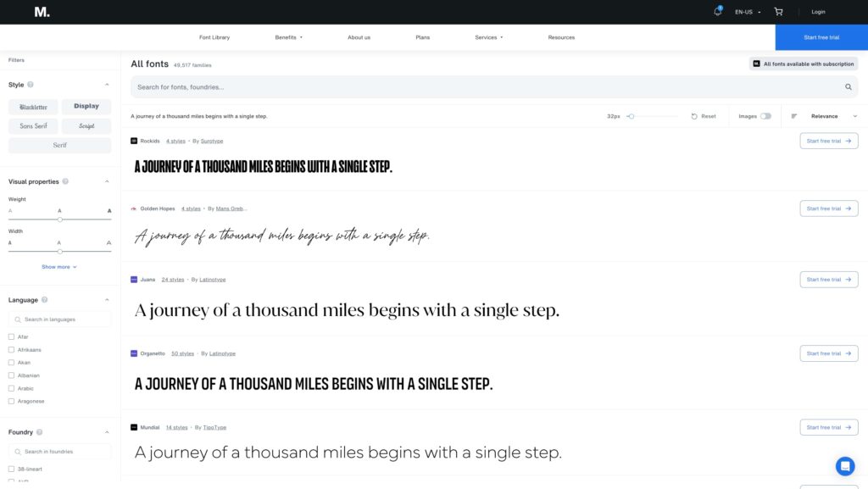Screen dimensions: 868x489
Task: Select the Display style filter
Action: 86,106
